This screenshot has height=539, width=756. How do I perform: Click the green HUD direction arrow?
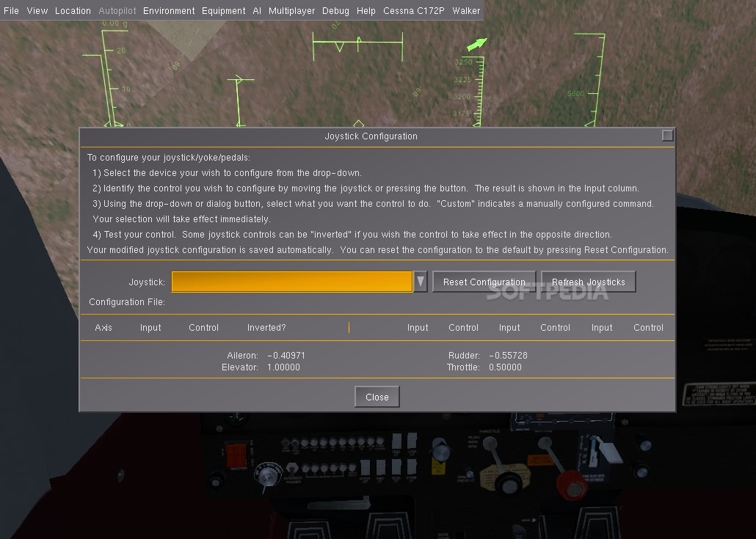pyautogui.click(x=477, y=44)
